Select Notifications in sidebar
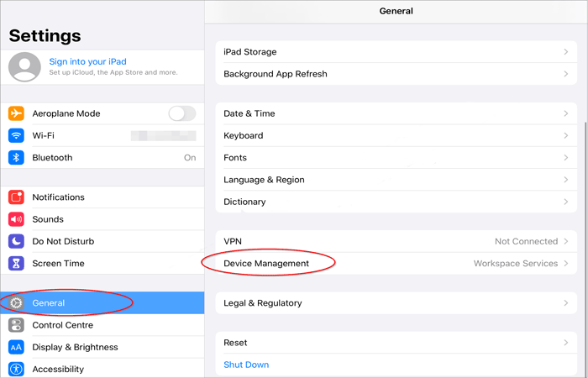 click(102, 197)
